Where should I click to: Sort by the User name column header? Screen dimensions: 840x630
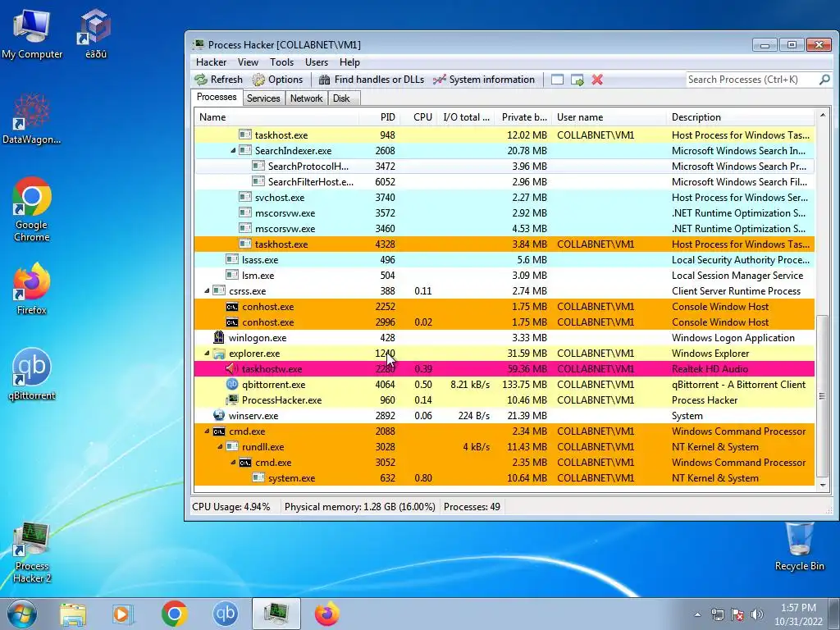click(x=609, y=117)
